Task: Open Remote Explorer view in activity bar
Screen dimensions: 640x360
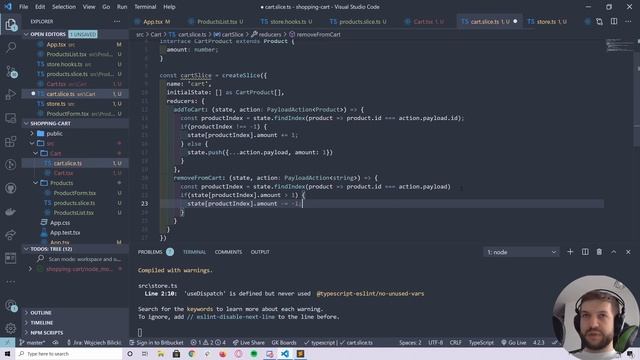Action: pos(11,118)
